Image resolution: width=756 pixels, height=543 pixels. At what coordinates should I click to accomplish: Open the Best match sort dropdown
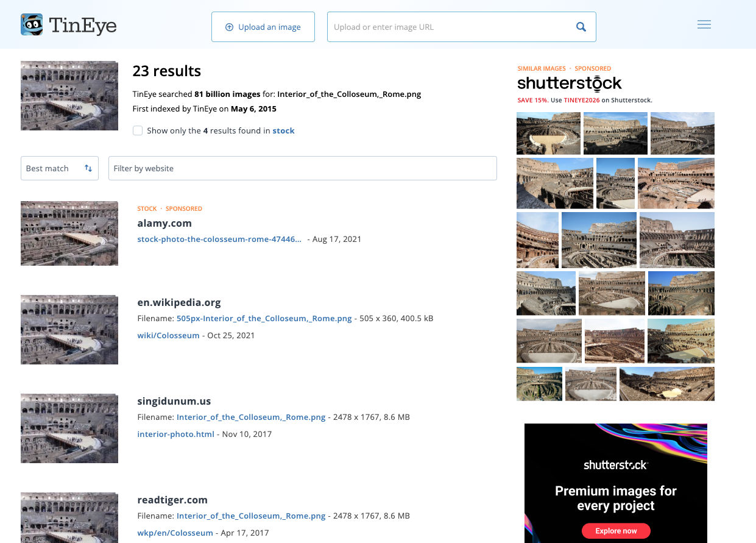[59, 168]
